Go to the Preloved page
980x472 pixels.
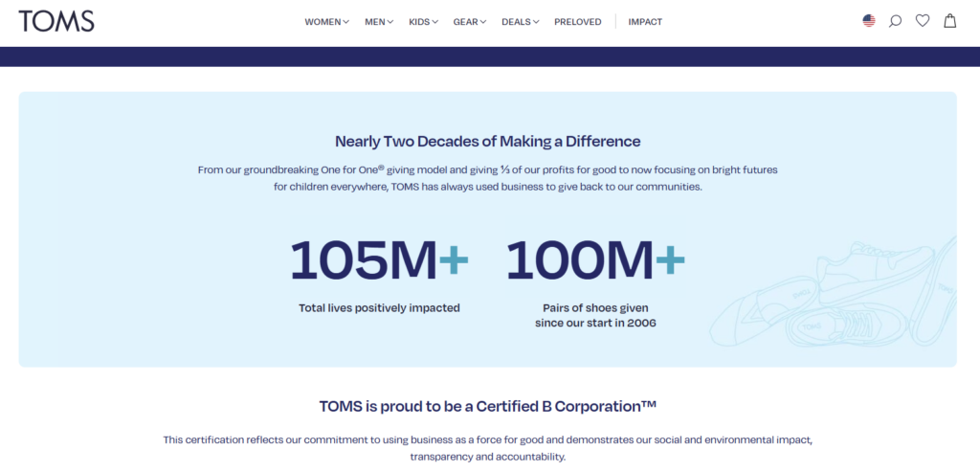[x=577, y=22]
